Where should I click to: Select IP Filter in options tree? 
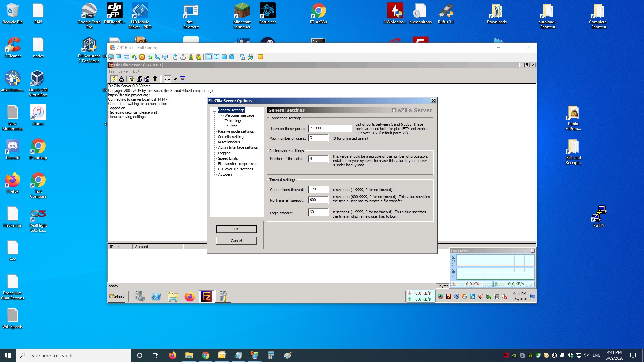(x=230, y=126)
